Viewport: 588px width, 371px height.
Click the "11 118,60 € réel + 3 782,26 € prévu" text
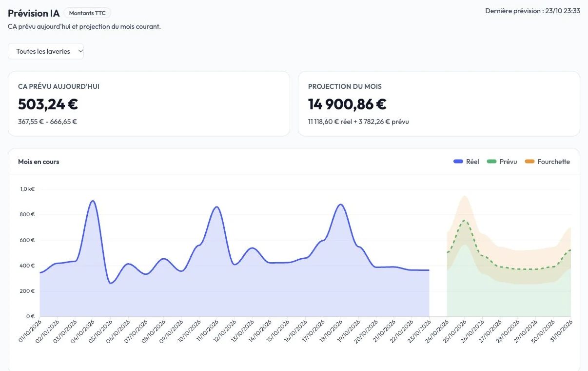[358, 122]
